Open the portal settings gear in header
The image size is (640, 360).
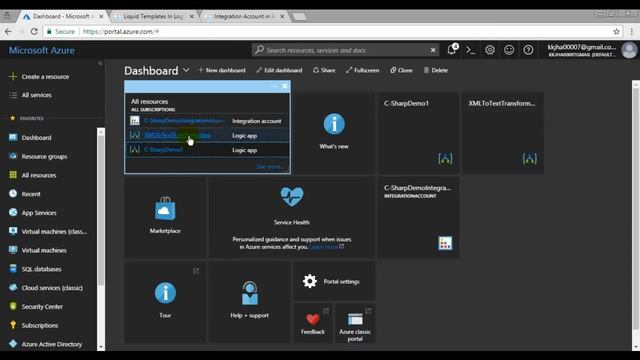coord(490,50)
